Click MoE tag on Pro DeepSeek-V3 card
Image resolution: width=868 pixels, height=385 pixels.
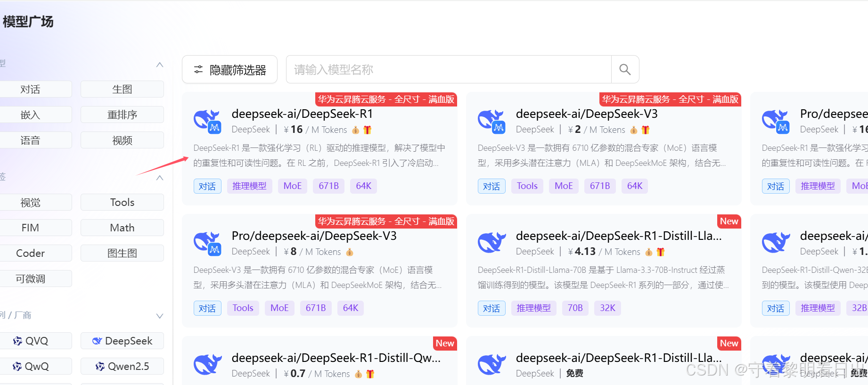tap(279, 308)
